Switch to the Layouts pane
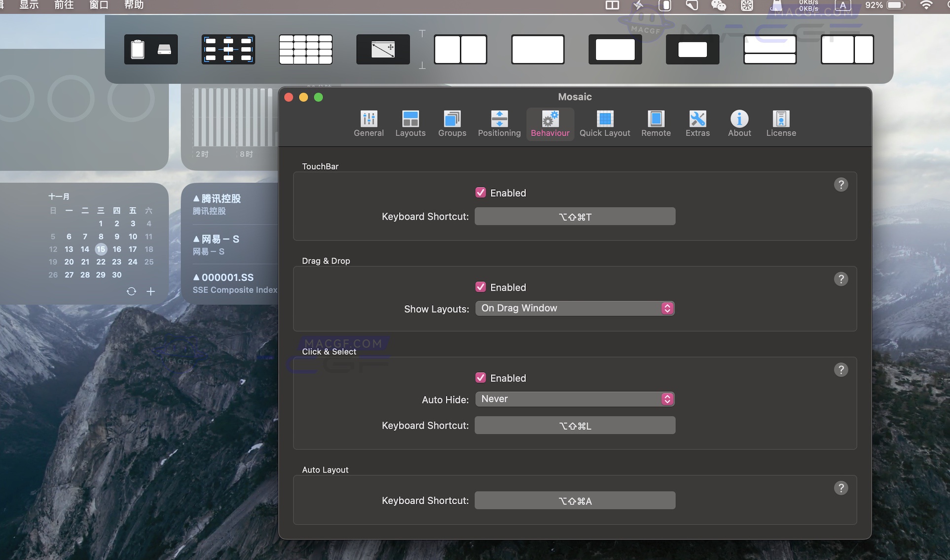 tap(410, 123)
